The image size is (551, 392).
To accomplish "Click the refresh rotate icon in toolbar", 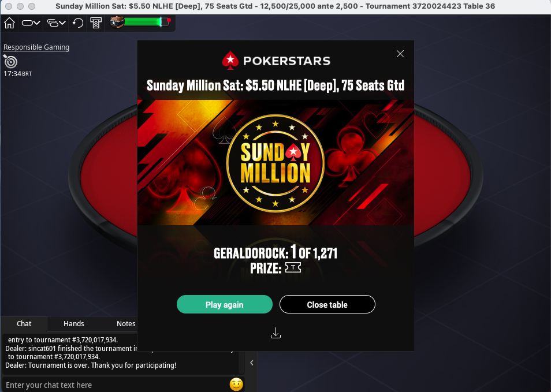I will [77, 23].
